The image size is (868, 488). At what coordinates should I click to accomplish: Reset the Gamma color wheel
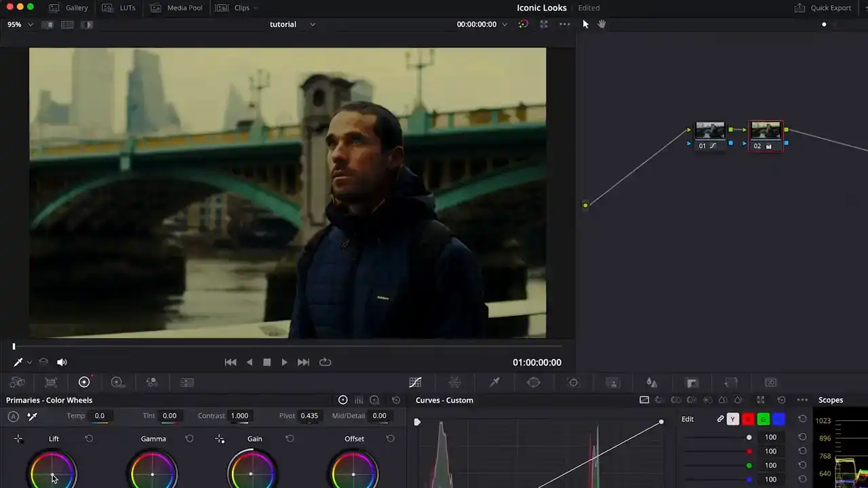(x=189, y=439)
